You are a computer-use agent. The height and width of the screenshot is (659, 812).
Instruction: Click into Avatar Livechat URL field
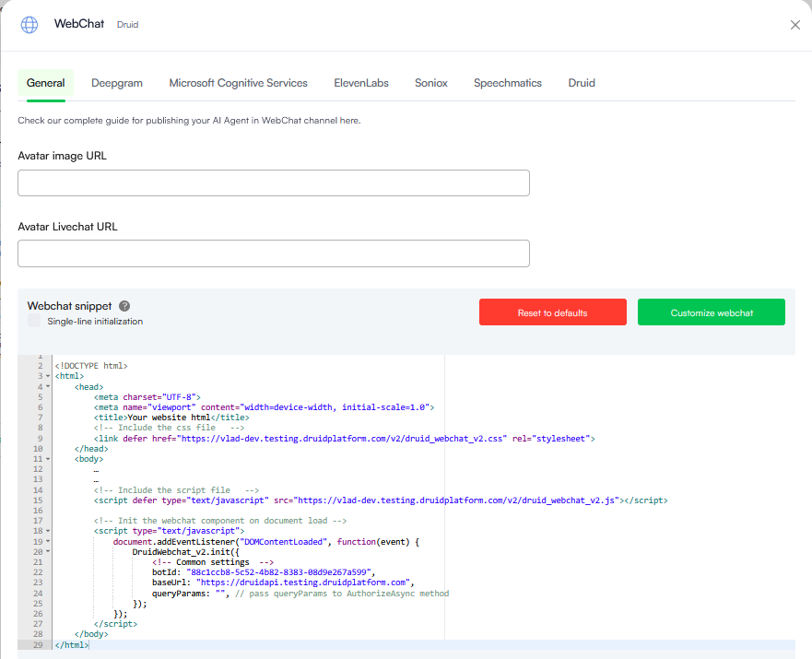pos(274,253)
